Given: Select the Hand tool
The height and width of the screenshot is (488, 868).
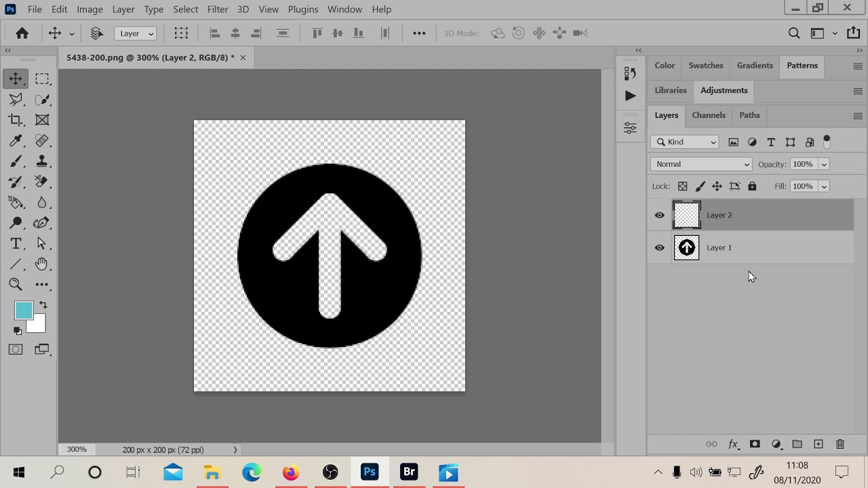Looking at the screenshot, I should 42,264.
